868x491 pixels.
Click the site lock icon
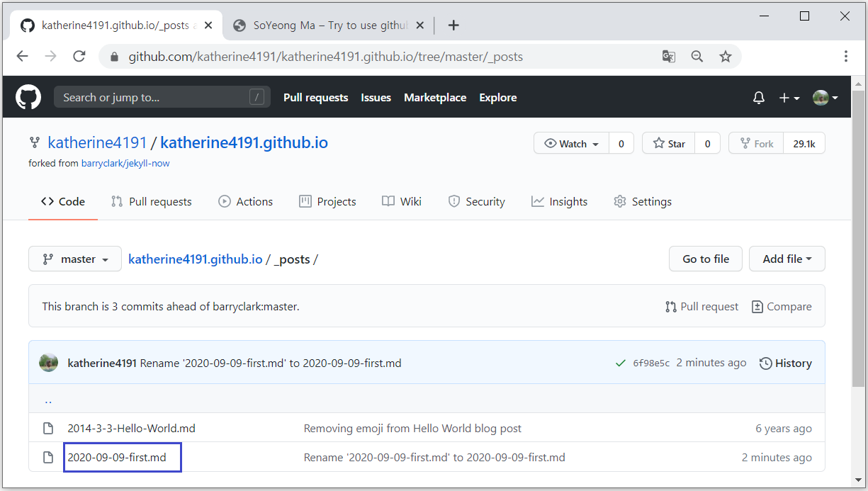point(114,57)
